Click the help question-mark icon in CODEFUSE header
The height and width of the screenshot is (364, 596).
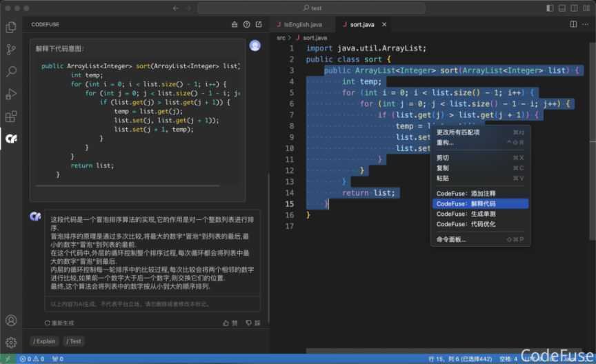pyautogui.click(x=247, y=24)
